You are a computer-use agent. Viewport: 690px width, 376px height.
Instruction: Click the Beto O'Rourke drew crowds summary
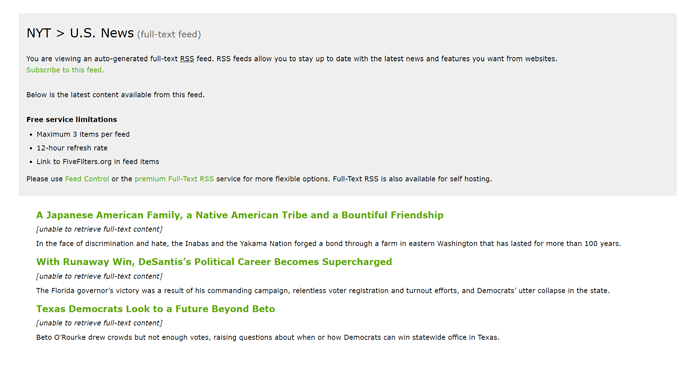click(268, 337)
